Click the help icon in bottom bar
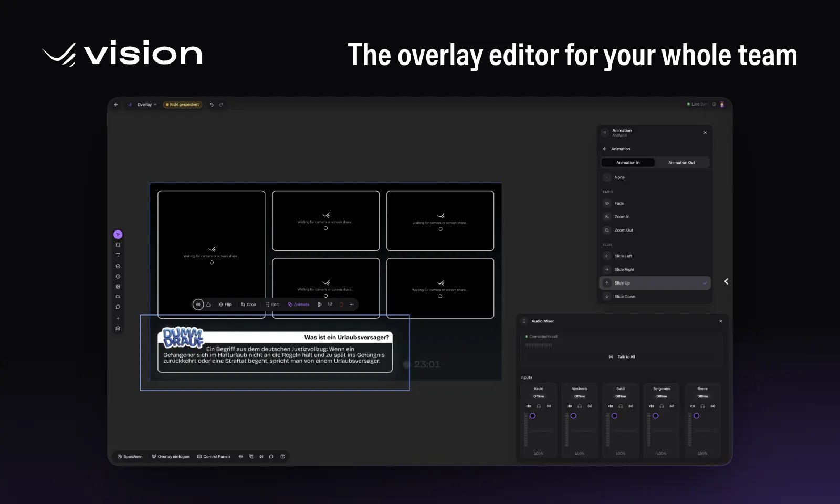 (x=283, y=457)
